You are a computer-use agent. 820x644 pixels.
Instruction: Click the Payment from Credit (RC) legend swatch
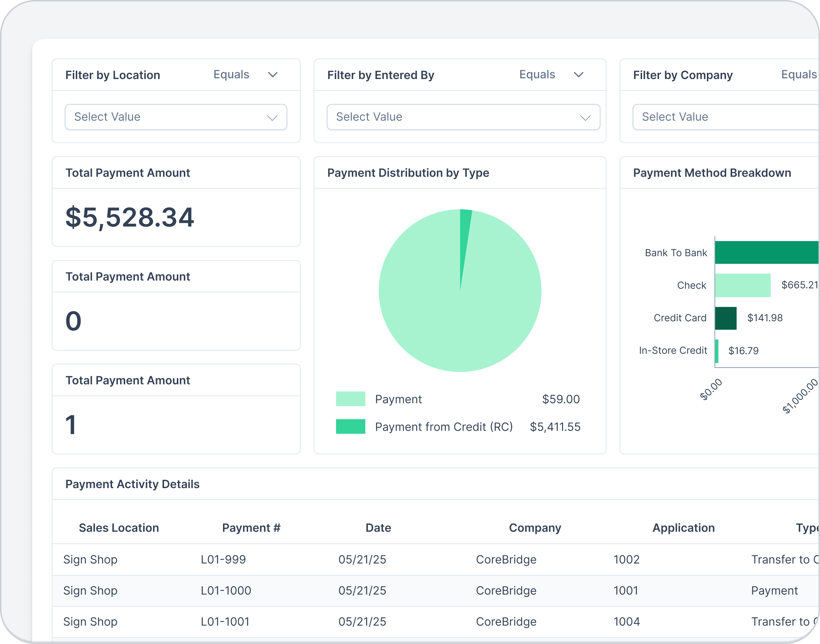pos(350,426)
